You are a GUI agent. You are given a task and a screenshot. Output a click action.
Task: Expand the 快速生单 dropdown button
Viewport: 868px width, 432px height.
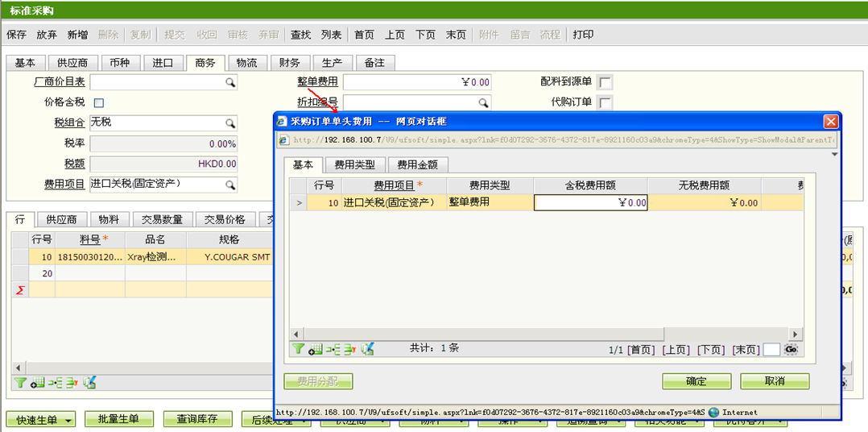coord(70,419)
